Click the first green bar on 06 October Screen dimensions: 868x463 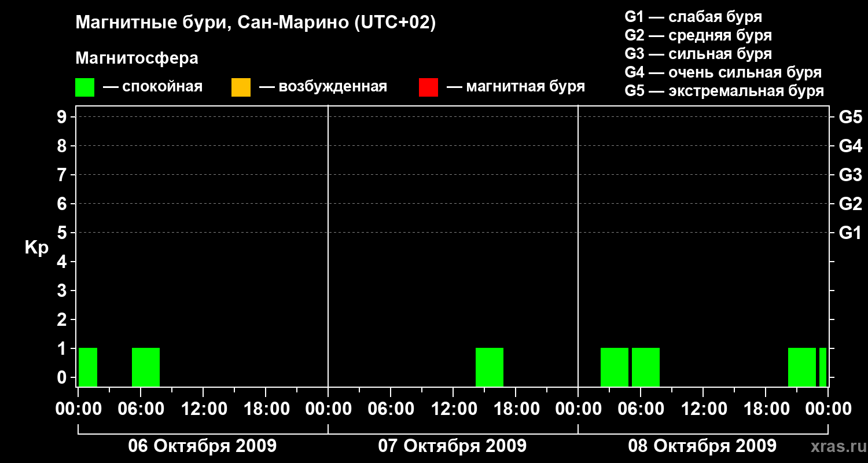(x=88, y=367)
